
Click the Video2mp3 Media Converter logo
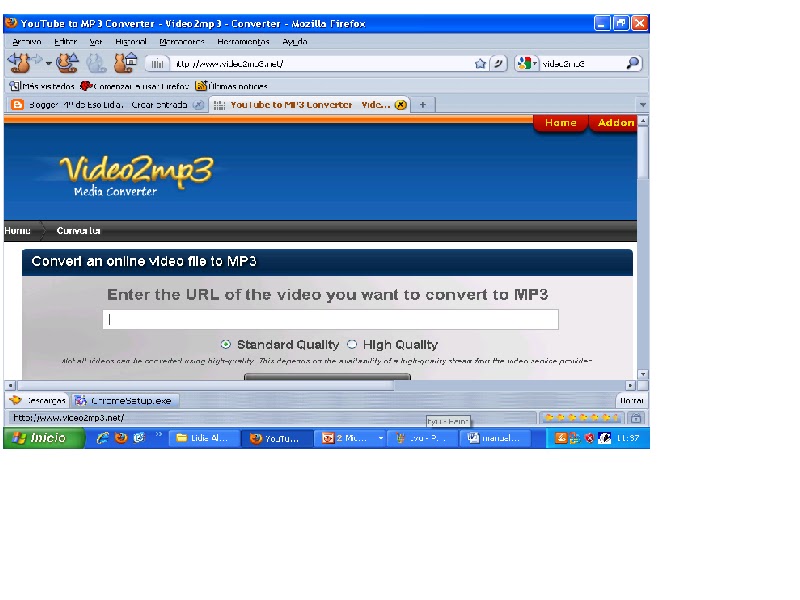tap(135, 175)
